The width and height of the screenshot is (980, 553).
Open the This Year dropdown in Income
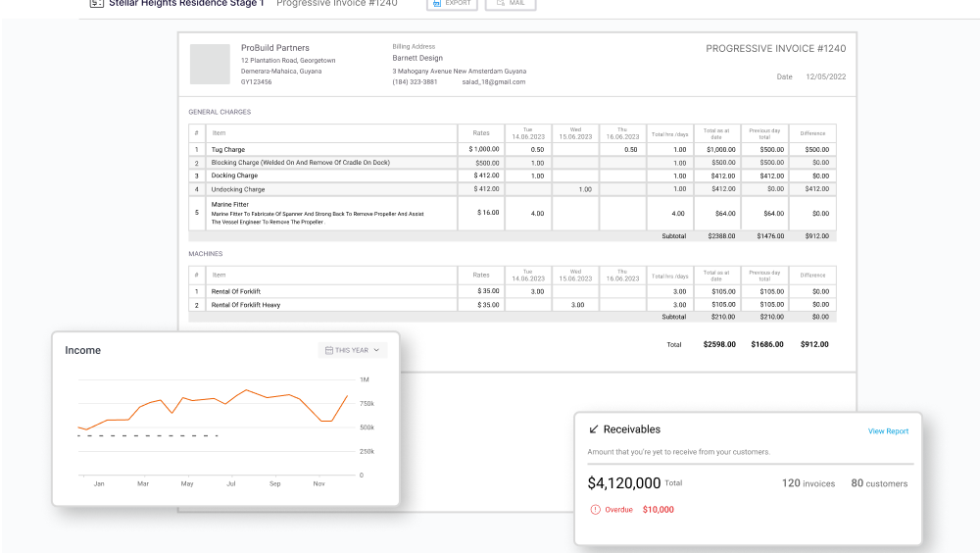click(x=353, y=350)
